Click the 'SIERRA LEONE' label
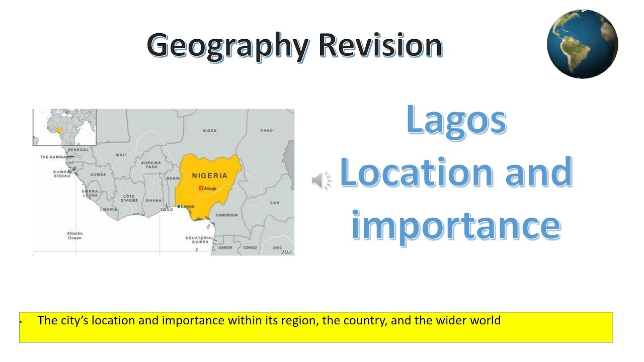Image resolution: width=644 pixels, height=362 pixels. coord(91,194)
